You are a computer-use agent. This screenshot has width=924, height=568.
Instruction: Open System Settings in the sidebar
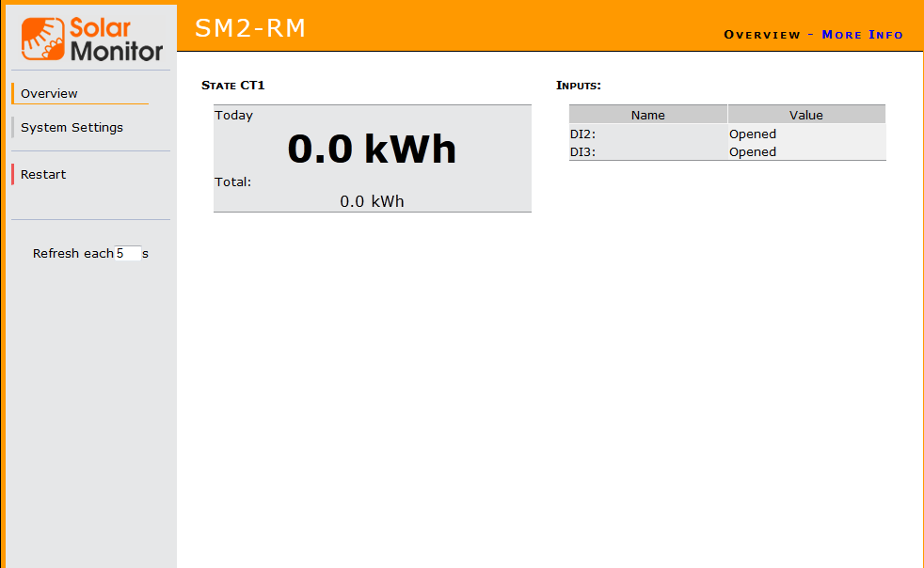pyautogui.click(x=72, y=127)
